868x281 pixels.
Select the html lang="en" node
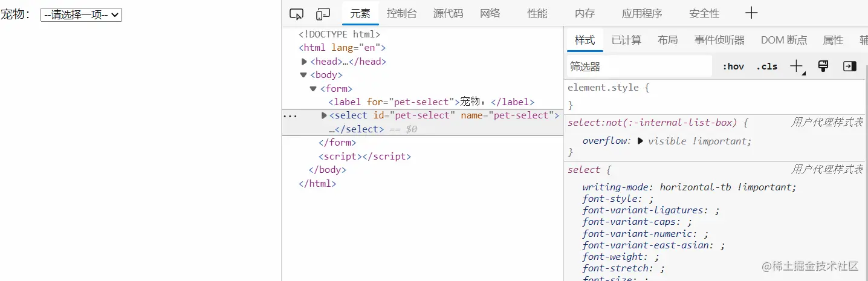tap(342, 48)
